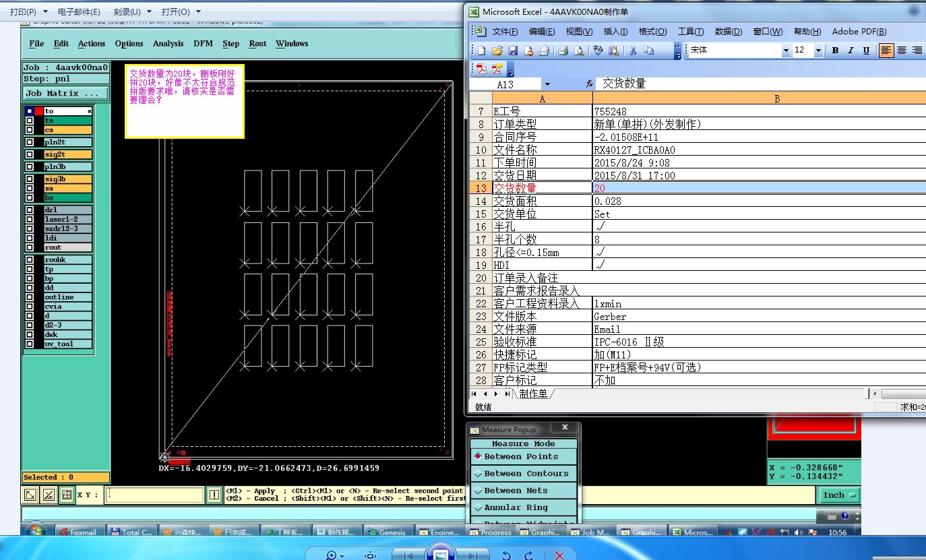Toggle visibility box of layer outline
The image size is (926, 560).
click(30, 297)
